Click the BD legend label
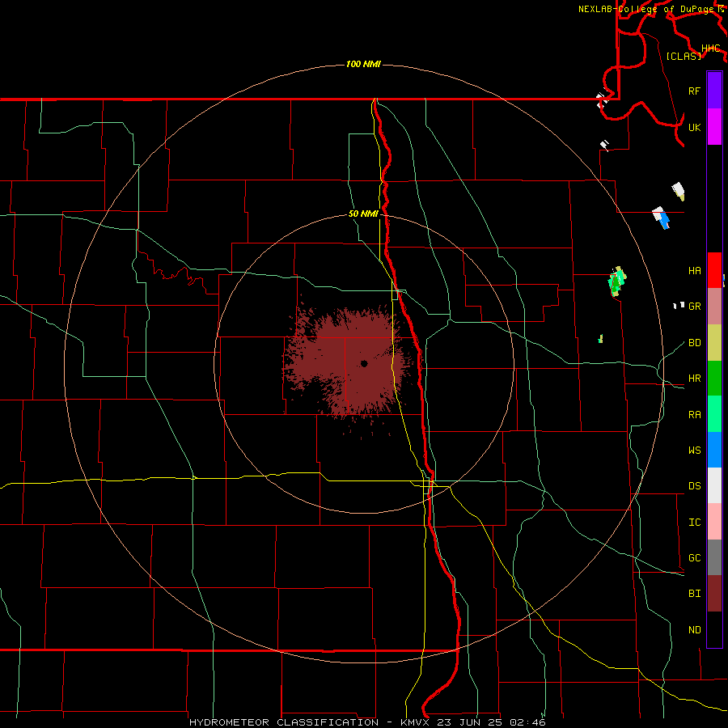This screenshot has height=728, width=728. [694, 343]
